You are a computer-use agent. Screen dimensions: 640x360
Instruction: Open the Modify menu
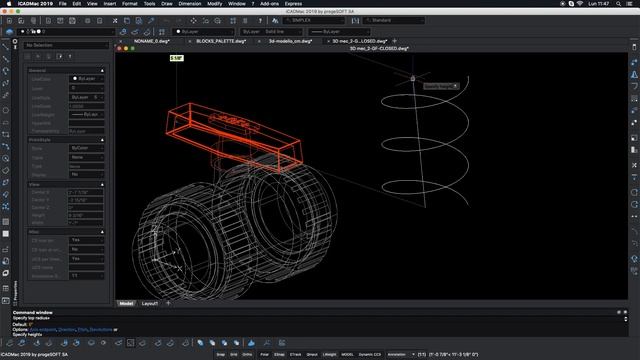coord(215,4)
